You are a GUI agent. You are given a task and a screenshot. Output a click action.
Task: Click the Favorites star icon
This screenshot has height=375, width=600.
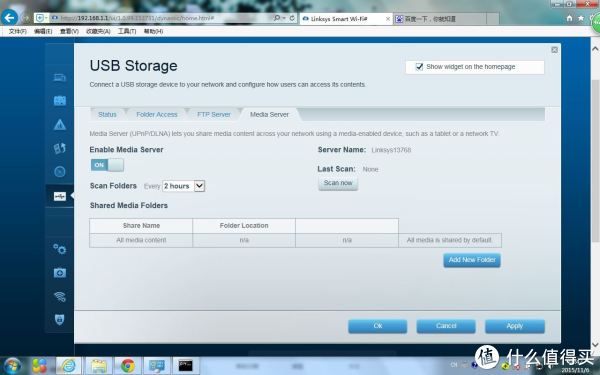tap(581, 18)
